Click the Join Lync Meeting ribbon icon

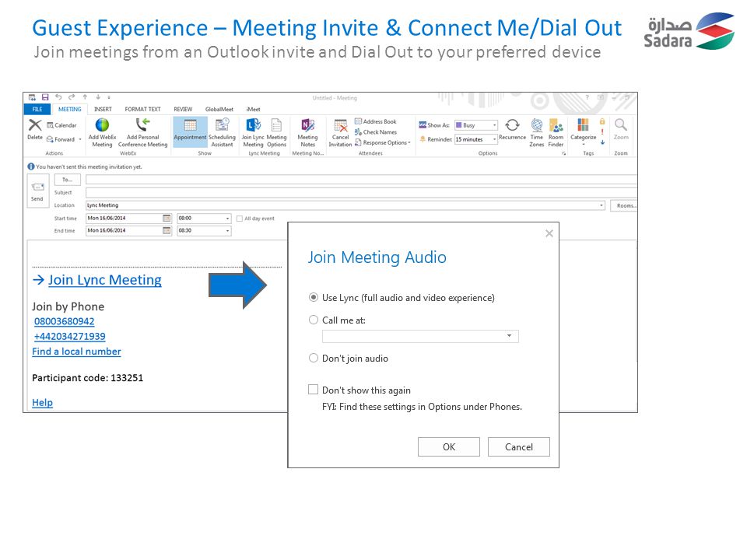point(253,124)
